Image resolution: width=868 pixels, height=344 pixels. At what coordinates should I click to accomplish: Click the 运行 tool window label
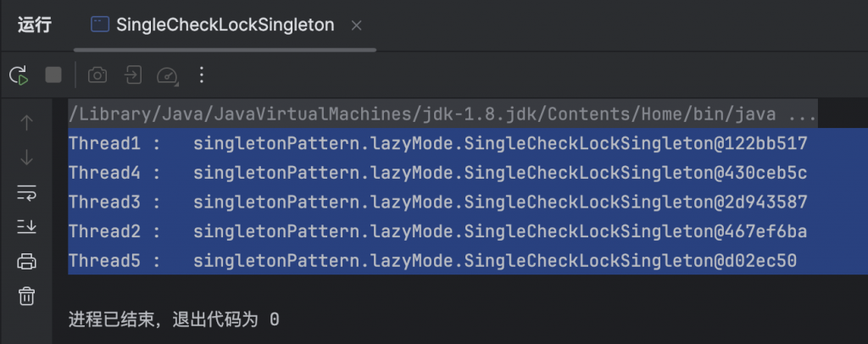point(34,25)
